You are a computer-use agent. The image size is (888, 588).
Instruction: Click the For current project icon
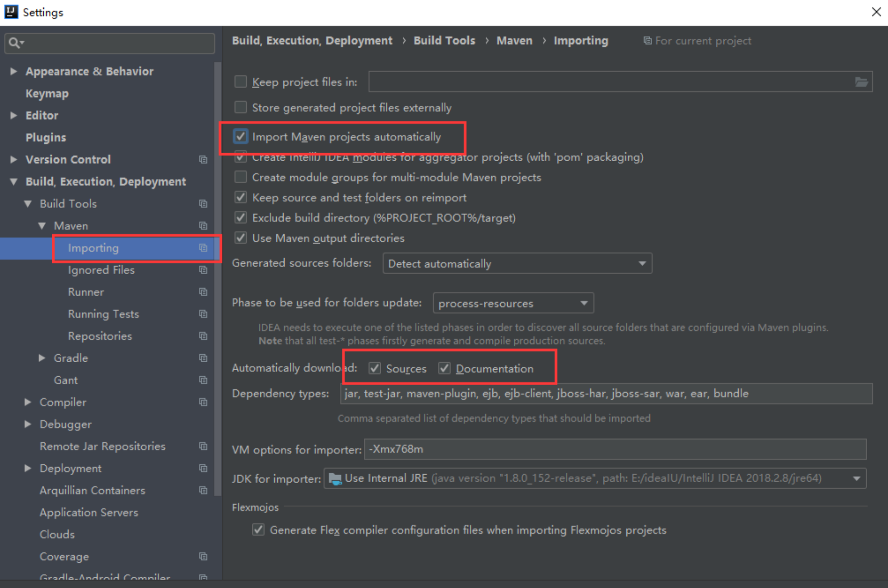tap(647, 41)
